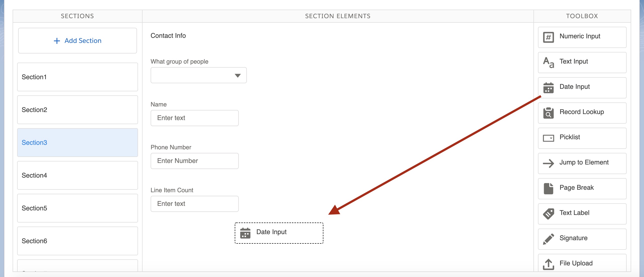Click the File Upload arrow icon

548,264
